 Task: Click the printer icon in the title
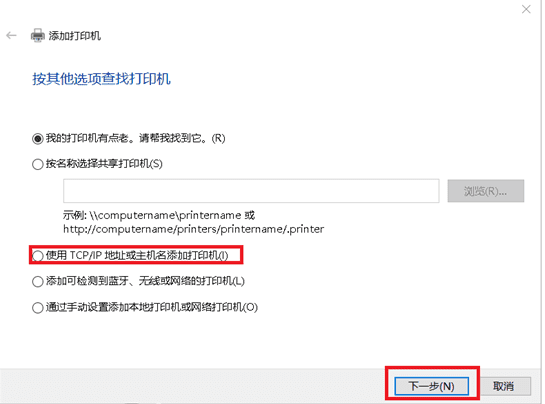[x=38, y=35]
